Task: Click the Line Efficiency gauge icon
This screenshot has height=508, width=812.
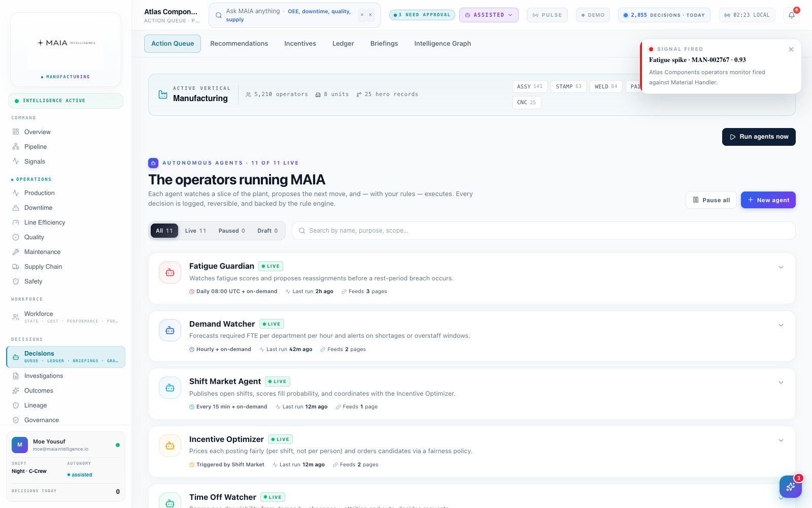Action: 16,223
